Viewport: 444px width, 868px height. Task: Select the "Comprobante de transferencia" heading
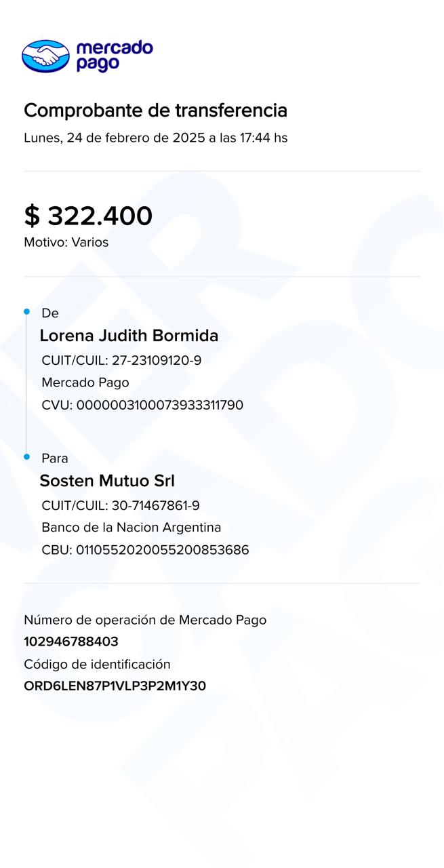pyautogui.click(x=155, y=111)
